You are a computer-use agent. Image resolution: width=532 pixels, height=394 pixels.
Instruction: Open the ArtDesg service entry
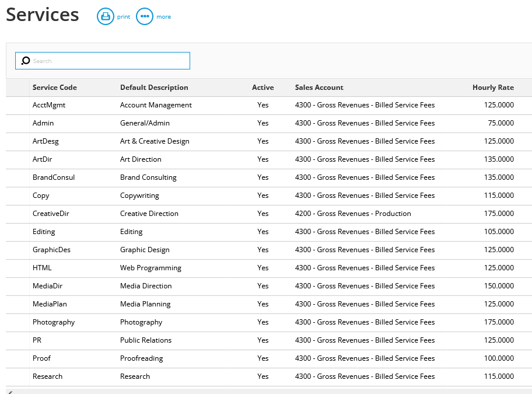click(45, 141)
